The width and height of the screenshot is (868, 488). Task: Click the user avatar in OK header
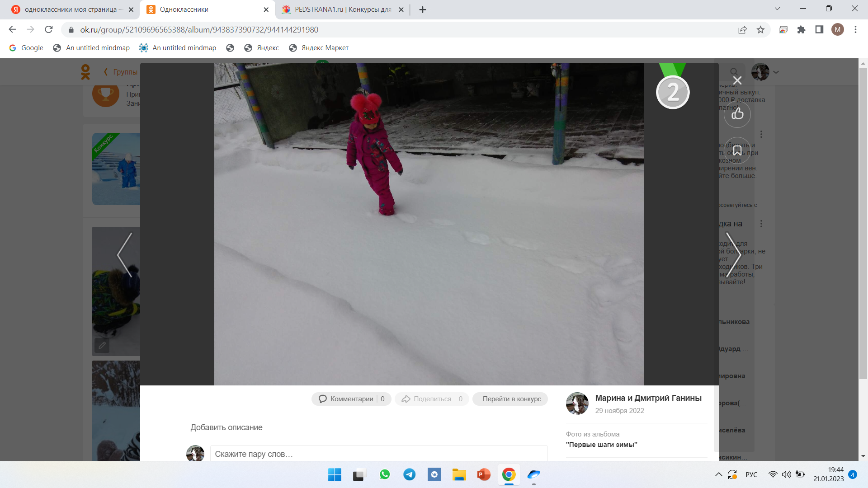click(760, 72)
